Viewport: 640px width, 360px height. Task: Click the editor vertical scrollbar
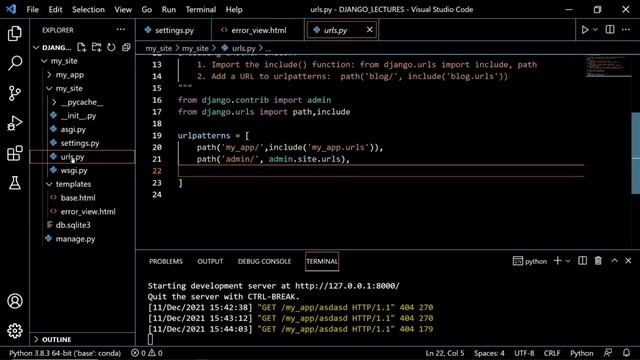point(636,153)
